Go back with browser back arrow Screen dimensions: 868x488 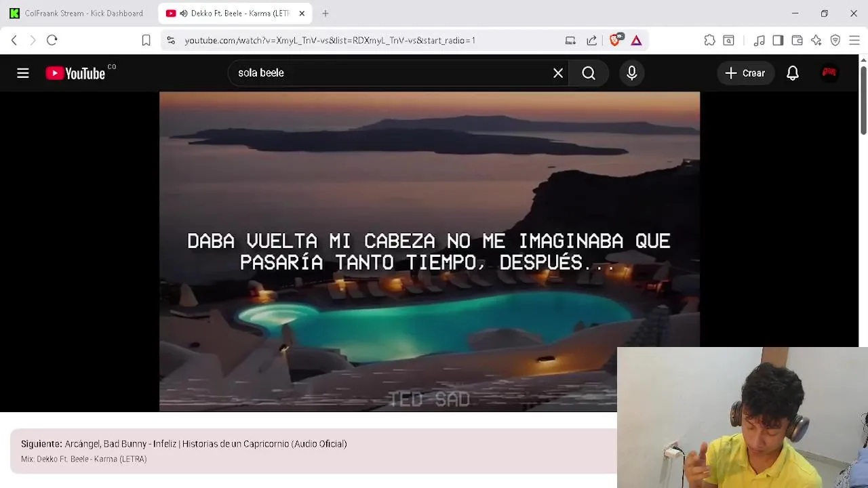click(x=14, y=41)
